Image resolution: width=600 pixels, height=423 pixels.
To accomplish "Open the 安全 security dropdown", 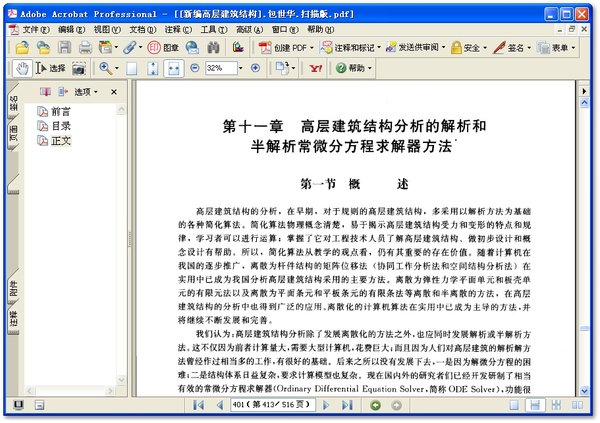I will point(485,48).
